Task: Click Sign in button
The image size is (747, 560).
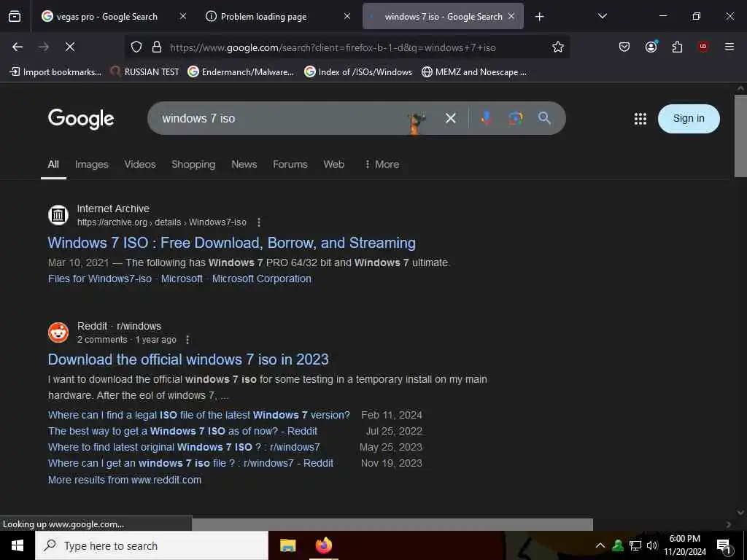Action: click(x=689, y=119)
